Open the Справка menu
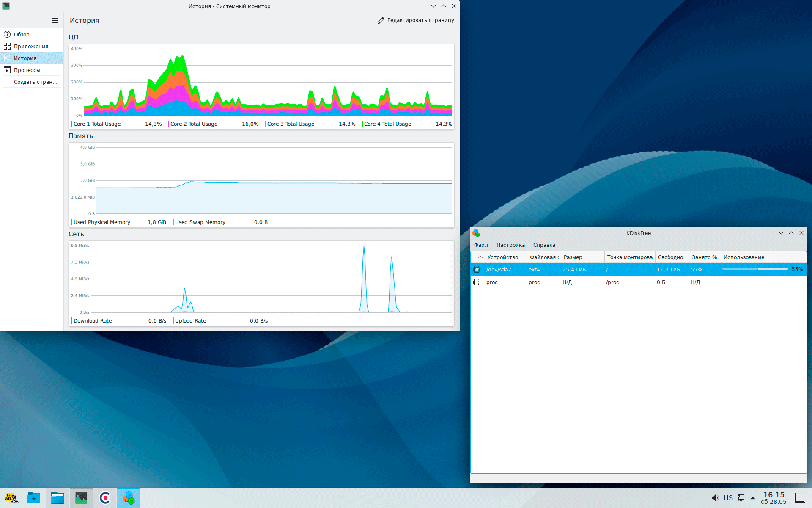 point(544,245)
